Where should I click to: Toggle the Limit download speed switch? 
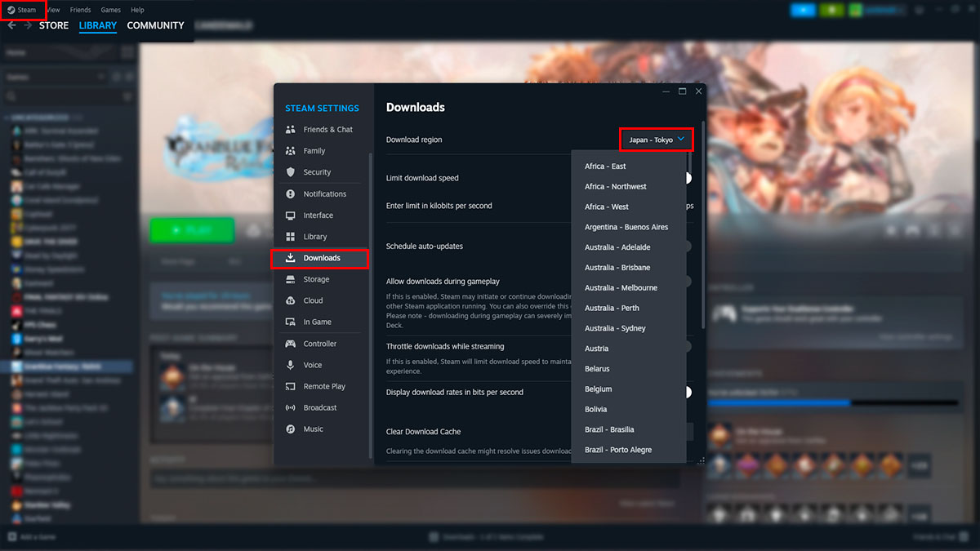coord(688,178)
